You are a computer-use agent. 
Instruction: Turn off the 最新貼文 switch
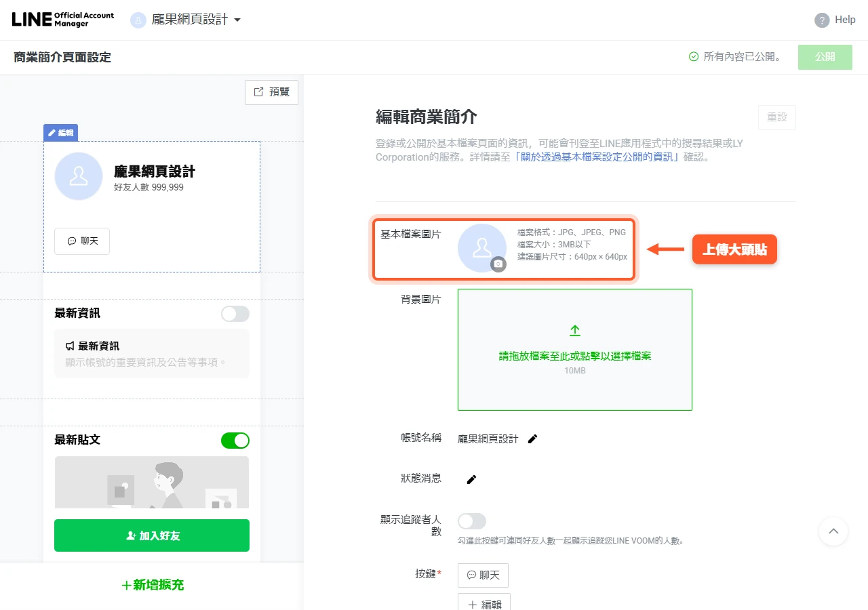point(235,441)
